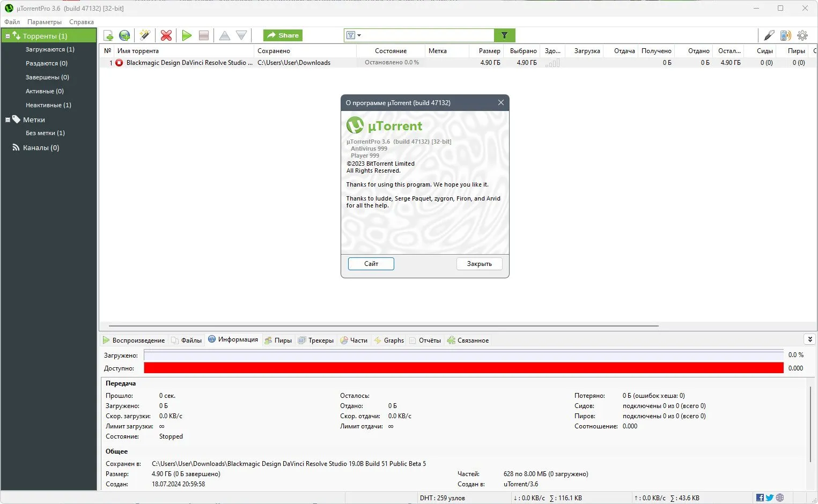Click the Сайт button in About dialog

[371, 264]
